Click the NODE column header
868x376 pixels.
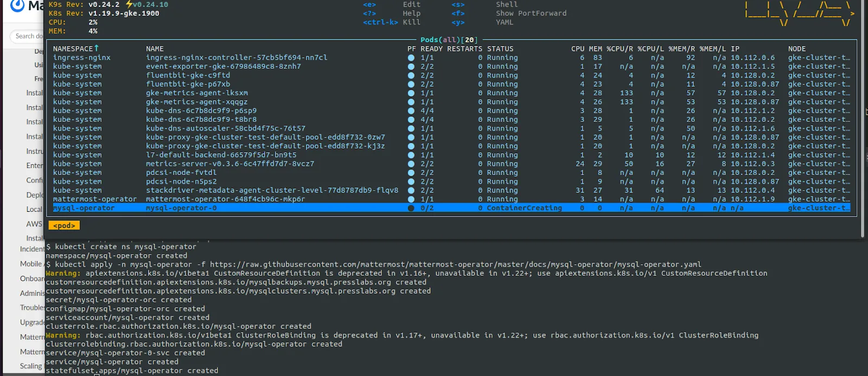pos(797,49)
